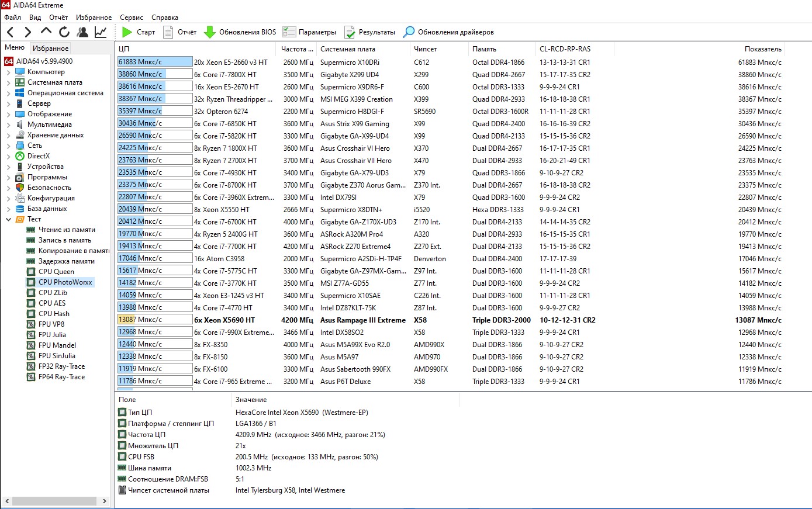
Task: Open the CPU ZLib benchmark
Action: pos(47,293)
